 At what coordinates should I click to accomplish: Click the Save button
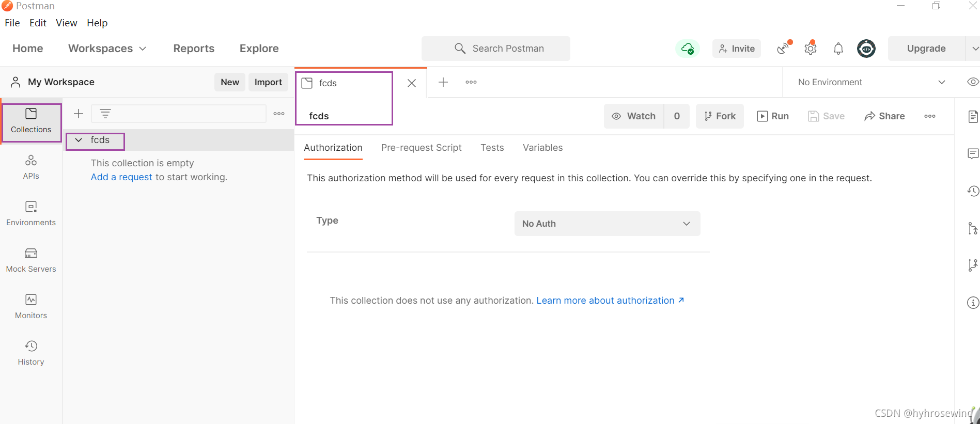tap(826, 116)
